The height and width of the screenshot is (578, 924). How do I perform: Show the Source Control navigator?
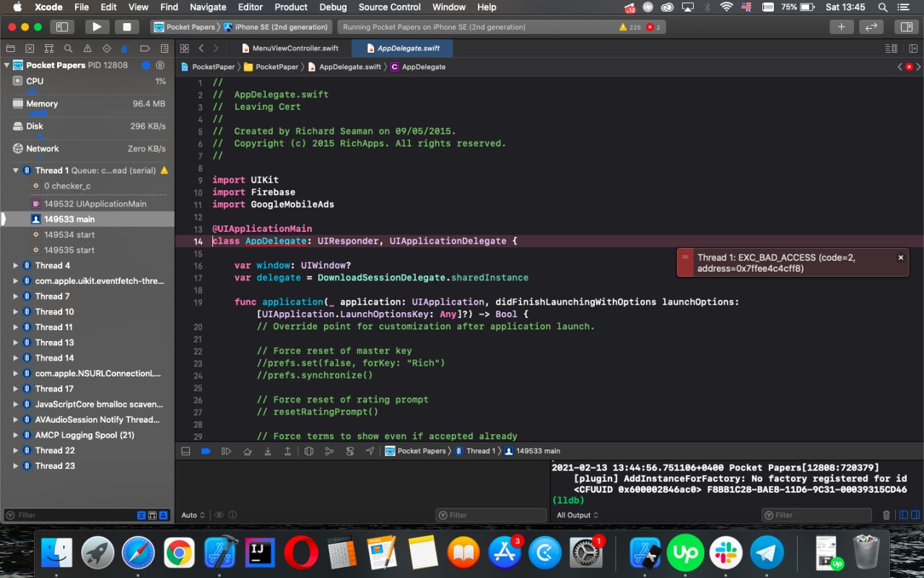(x=30, y=48)
